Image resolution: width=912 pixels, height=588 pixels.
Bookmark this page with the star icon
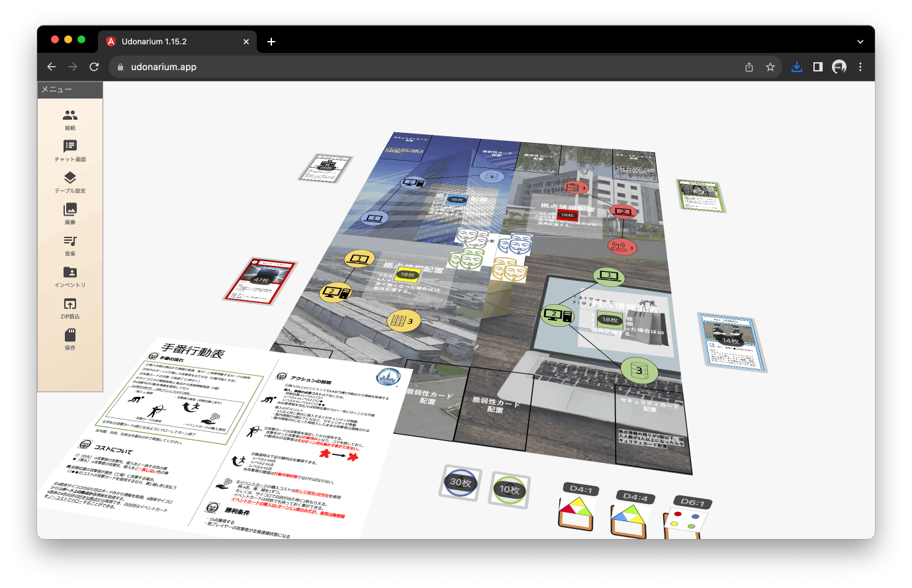click(x=770, y=67)
